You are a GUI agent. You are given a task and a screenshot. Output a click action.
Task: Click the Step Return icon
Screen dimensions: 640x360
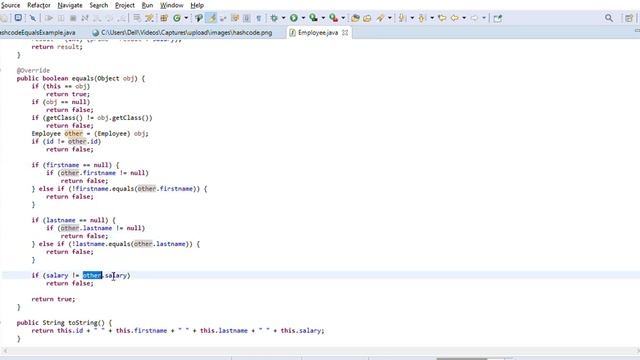[121, 18]
